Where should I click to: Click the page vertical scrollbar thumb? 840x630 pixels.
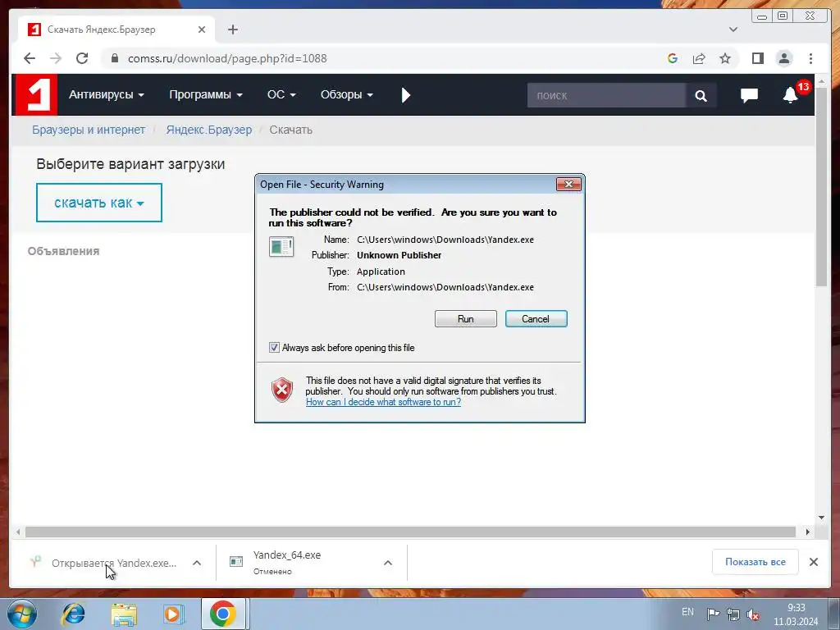click(x=821, y=186)
